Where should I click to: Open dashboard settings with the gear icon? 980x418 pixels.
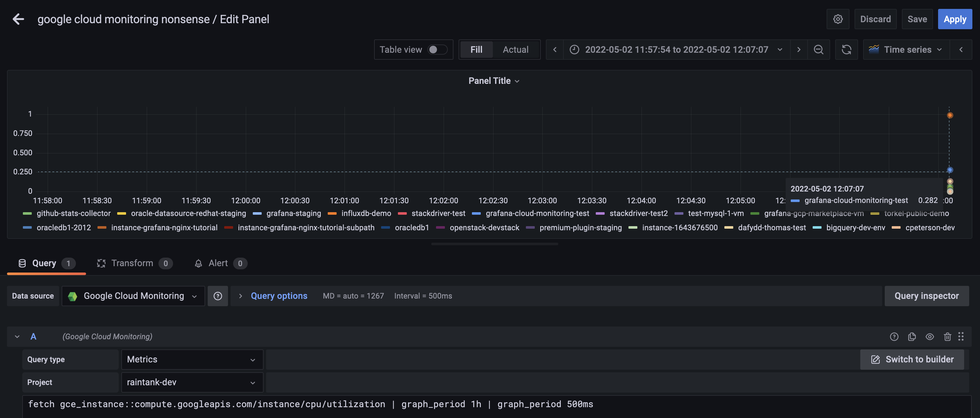coord(838,19)
